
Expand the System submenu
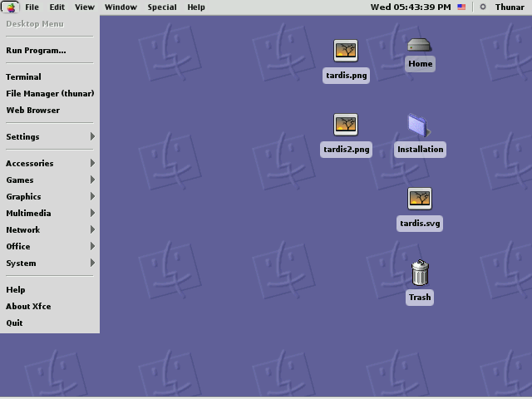pos(50,264)
